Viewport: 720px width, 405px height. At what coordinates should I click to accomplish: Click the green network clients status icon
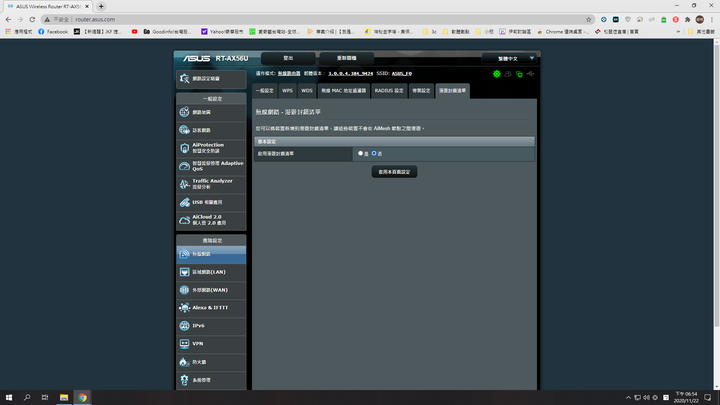pyautogui.click(x=519, y=74)
